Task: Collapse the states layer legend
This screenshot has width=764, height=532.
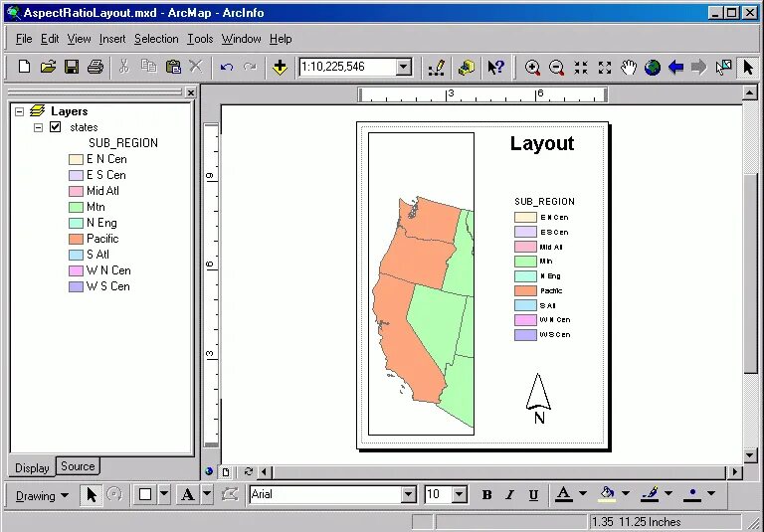Action: click(x=38, y=127)
